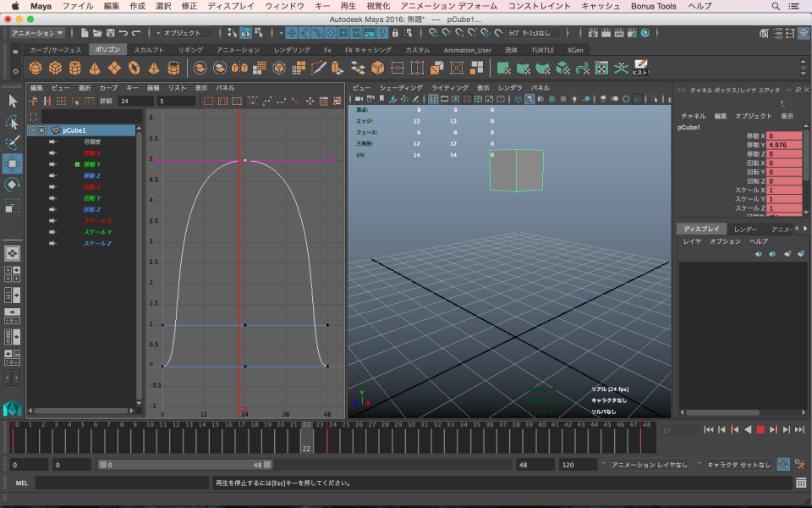Click the new scene icon
This screenshot has width=812, height=508.
tap(85, 33)
